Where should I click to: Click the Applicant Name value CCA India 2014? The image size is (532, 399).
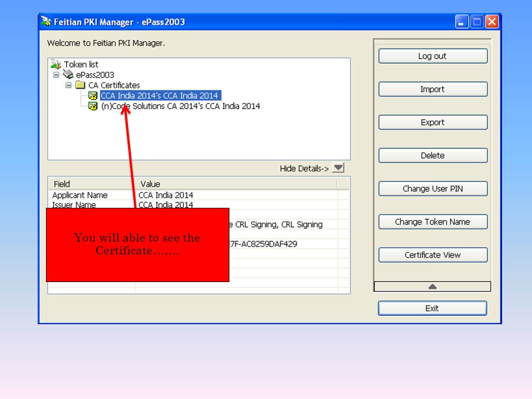click(166, 195)
